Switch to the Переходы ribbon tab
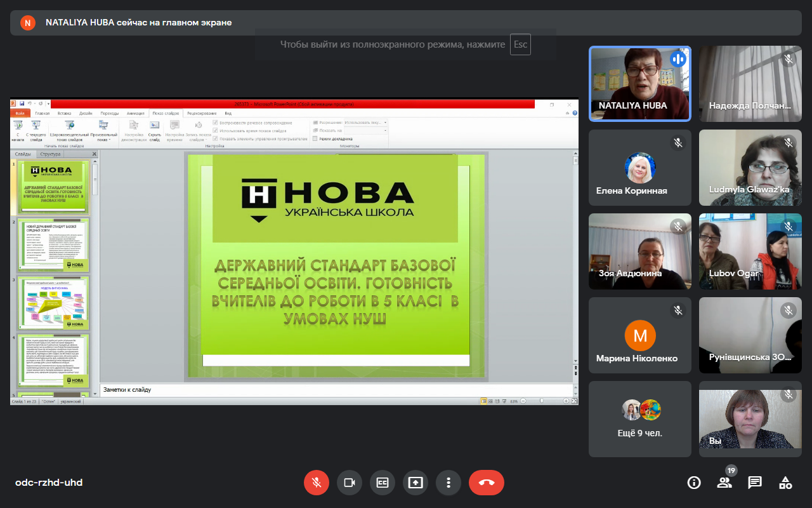The image size is (812, 508). point(109,113)
